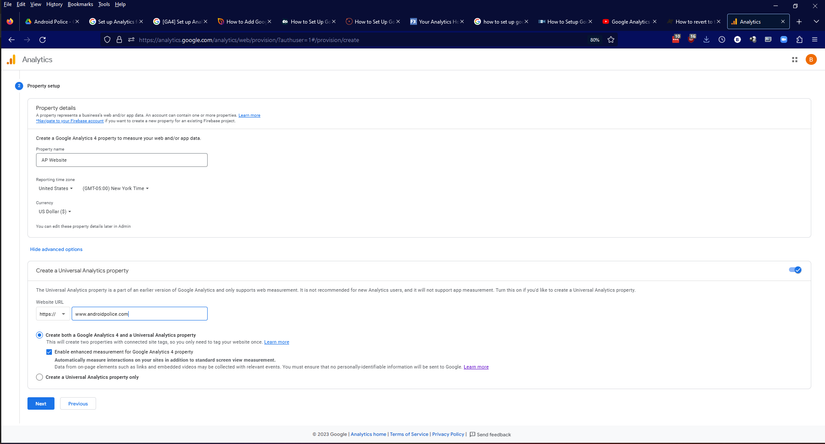This screenshot has height=444, width=825.
Task: Select Create a Universal Analytics property only
Action: 39,377
